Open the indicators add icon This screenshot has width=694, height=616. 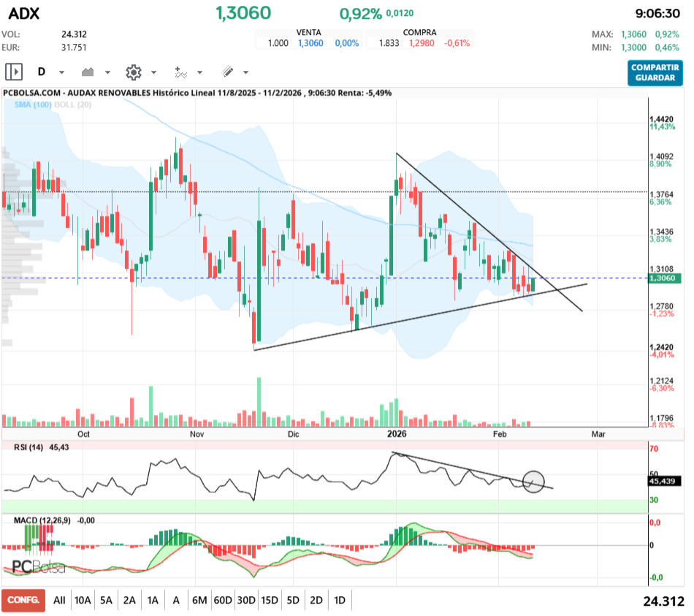(180, 72)
